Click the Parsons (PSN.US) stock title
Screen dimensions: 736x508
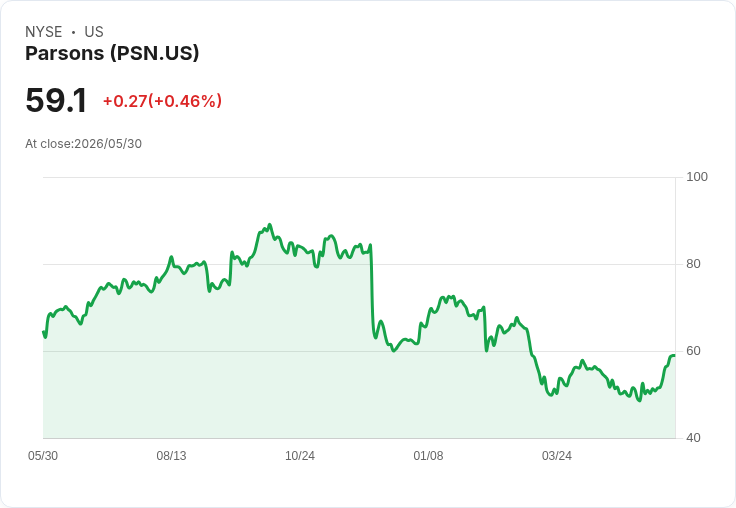point(112,53)
